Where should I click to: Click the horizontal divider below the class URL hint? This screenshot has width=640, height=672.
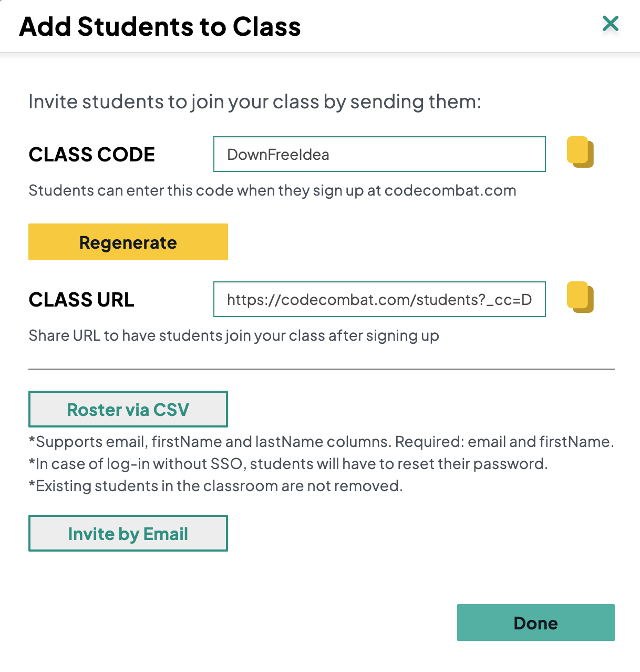(321, 369)
